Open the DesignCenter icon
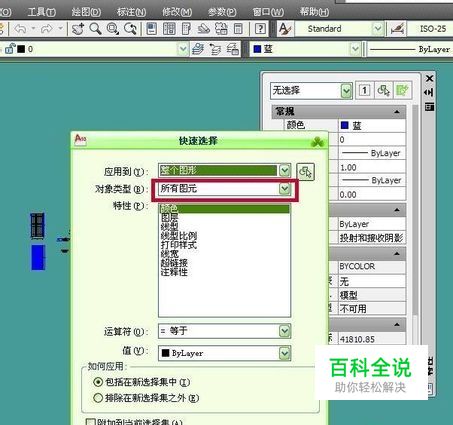 point(169,29)
